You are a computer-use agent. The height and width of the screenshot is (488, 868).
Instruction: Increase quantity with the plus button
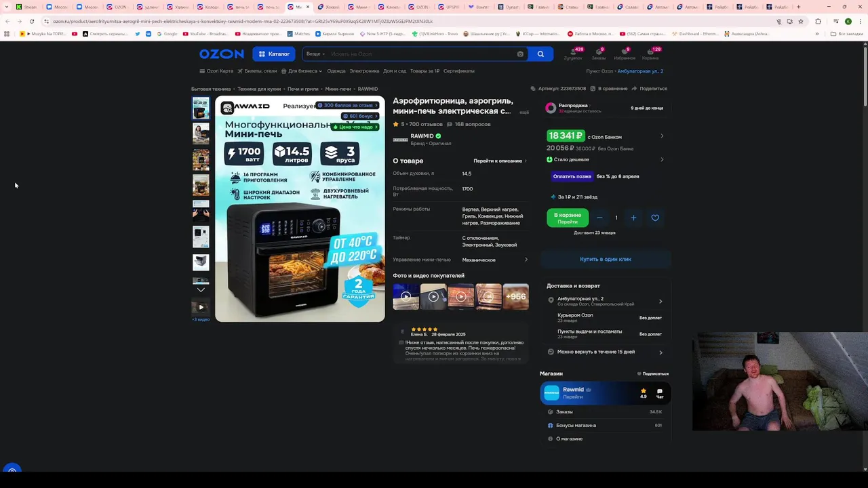coord(633,218)
